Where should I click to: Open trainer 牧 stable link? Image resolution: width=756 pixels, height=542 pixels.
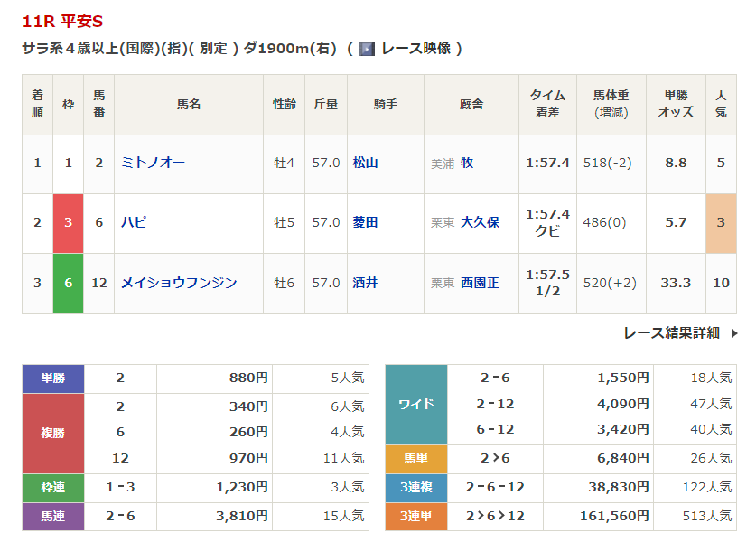(x=467, y=163)
